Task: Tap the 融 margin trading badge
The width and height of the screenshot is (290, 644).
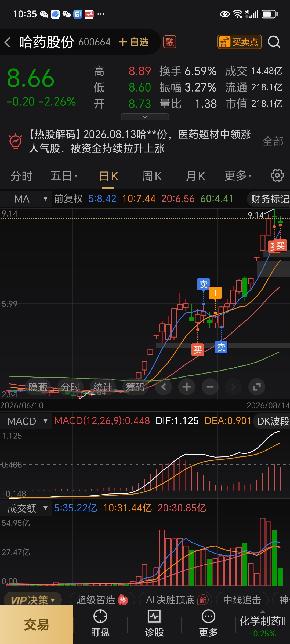Action: 169,42
